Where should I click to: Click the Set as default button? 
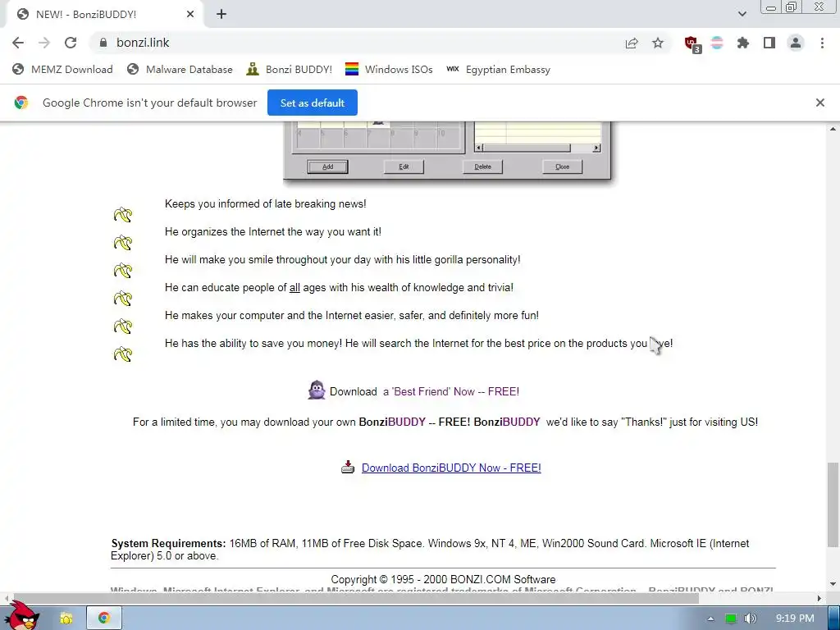tap(313, 103)
